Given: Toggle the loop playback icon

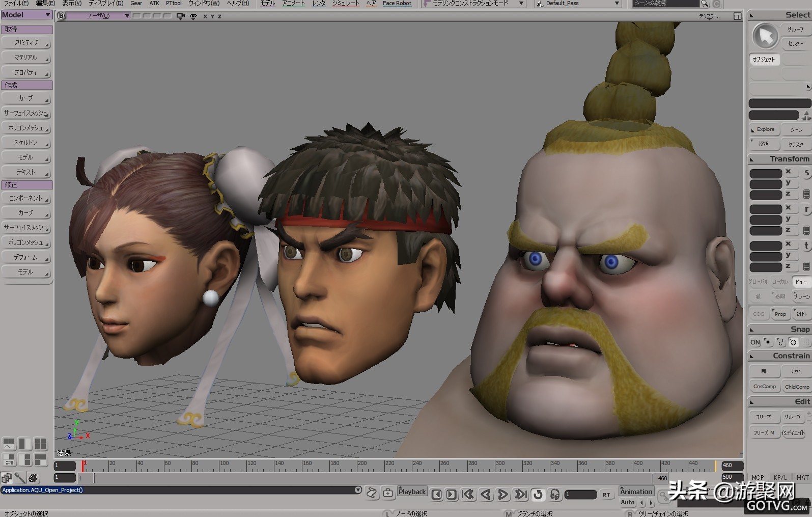Looking at the screenshot, I should [538, 494].
